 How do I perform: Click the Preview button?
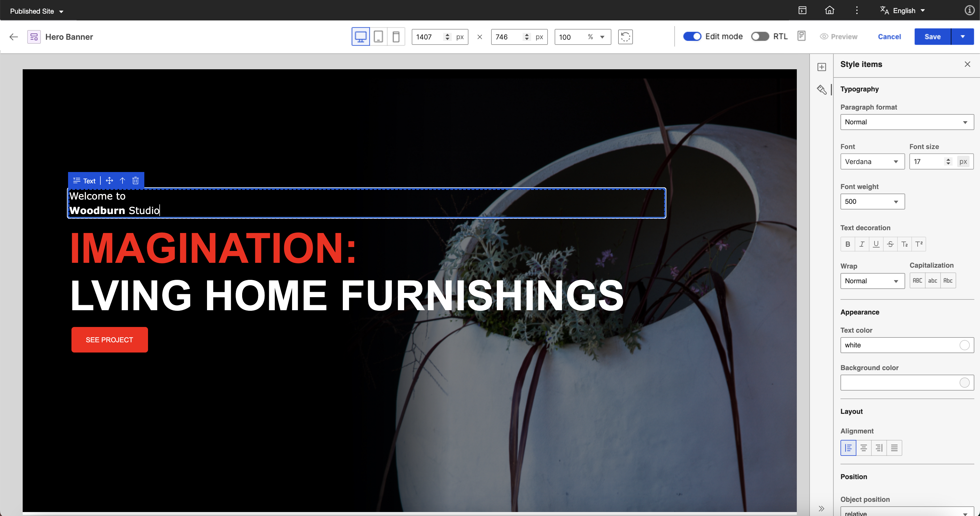point(839,37)
